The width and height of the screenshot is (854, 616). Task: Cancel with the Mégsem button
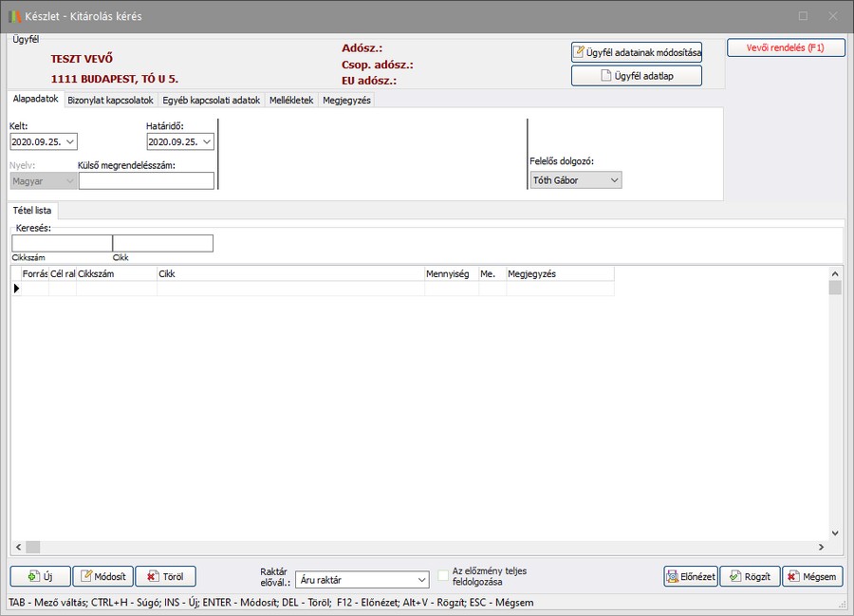click(x=812, y=576)
